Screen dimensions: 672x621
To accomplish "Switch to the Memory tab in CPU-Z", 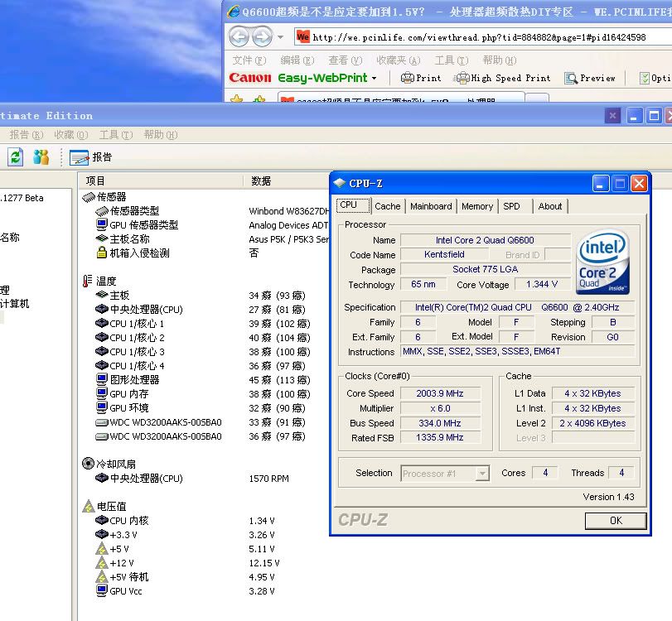I will click(477, 206).
